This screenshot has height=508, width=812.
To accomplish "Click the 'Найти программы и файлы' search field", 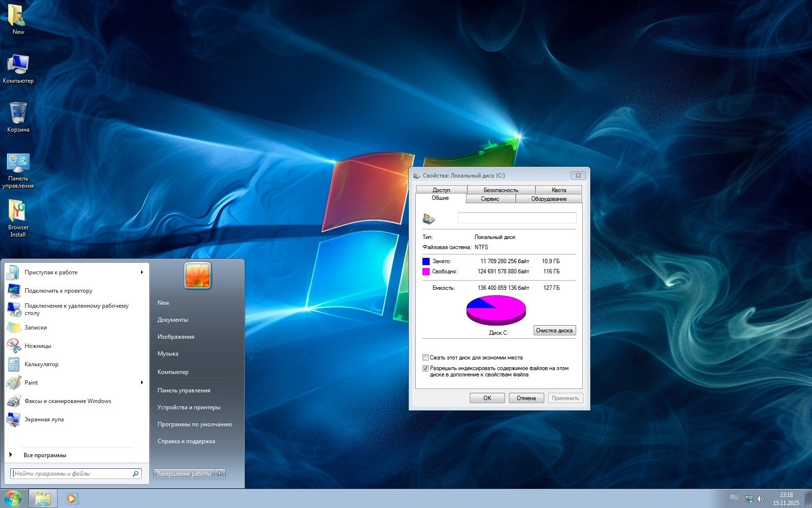I will (72, 474).
